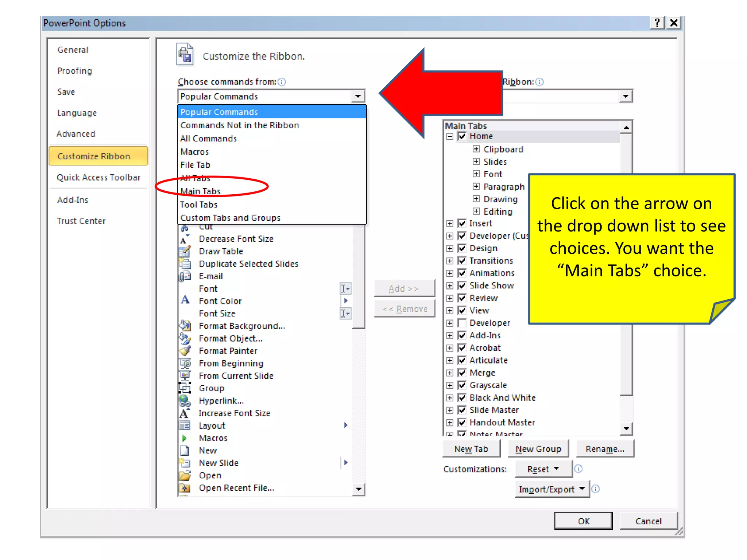Click the E-mail command icon
747x560 pixels.
pos(185,276)
